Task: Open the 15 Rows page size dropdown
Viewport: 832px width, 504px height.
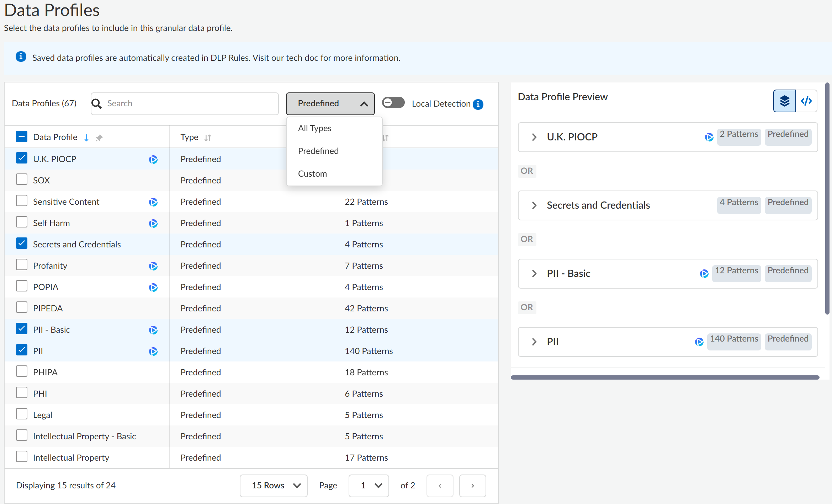Action: tap(273, 486)
